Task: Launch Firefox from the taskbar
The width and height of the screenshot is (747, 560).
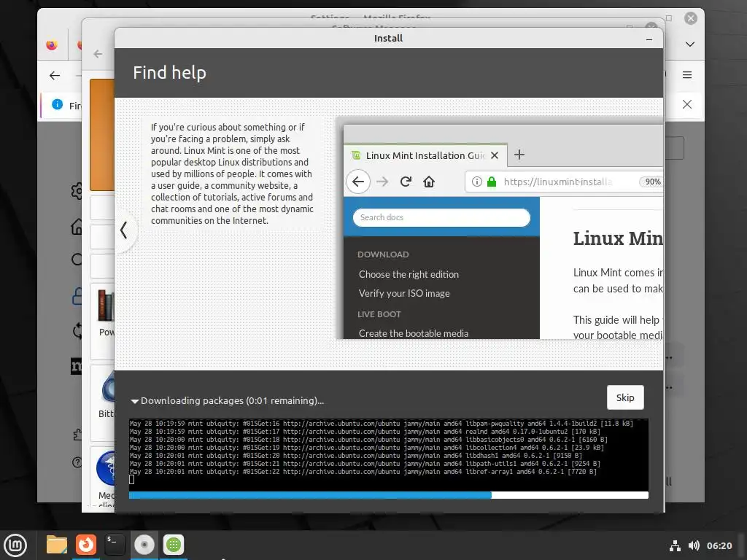Action: (x=86, y=545)
